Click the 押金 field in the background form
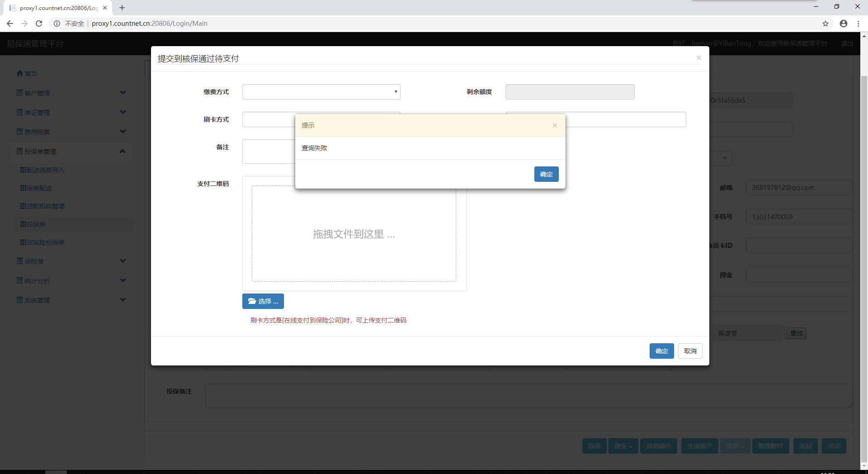This screenshot has width=868, height=474. (x=799, y=275)
